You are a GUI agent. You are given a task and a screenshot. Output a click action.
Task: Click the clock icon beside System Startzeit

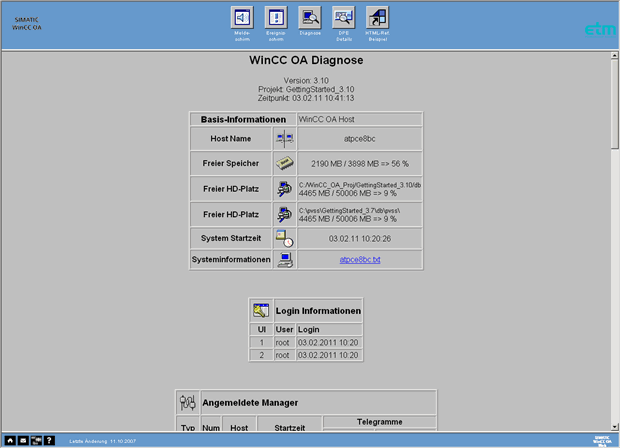[285, 238]
